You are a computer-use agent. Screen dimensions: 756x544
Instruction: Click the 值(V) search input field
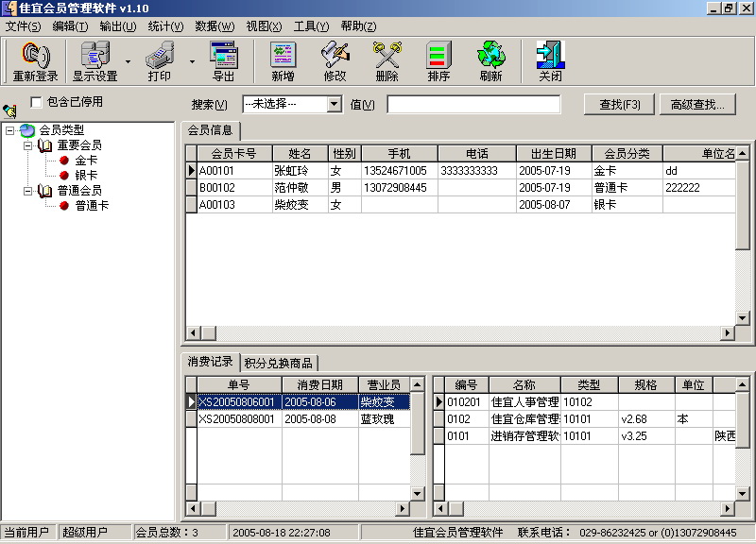(474, 104)
